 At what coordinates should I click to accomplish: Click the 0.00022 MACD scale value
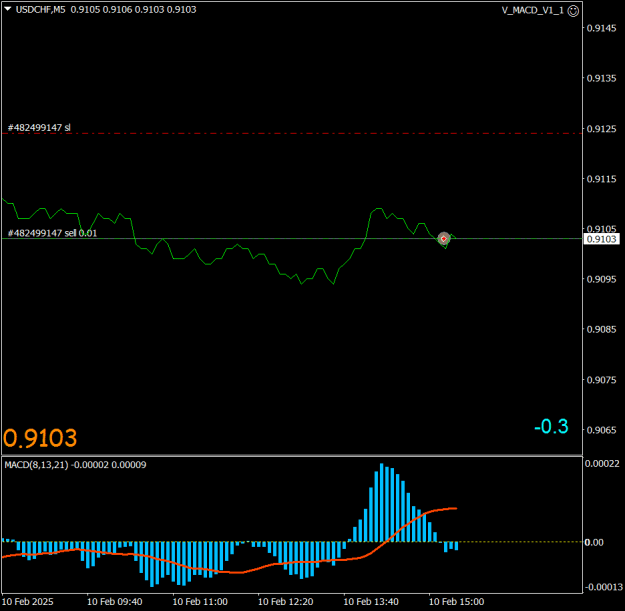[602, 464]
